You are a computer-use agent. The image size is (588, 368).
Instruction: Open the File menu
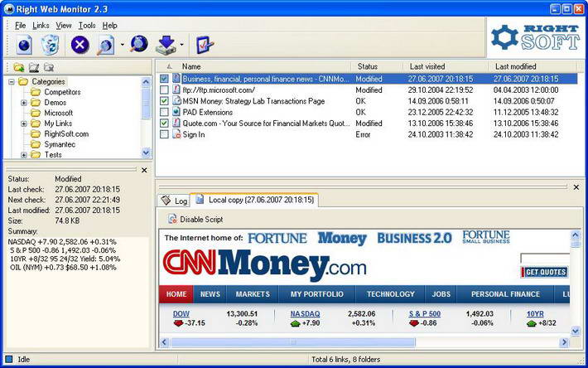click(20, 26)
